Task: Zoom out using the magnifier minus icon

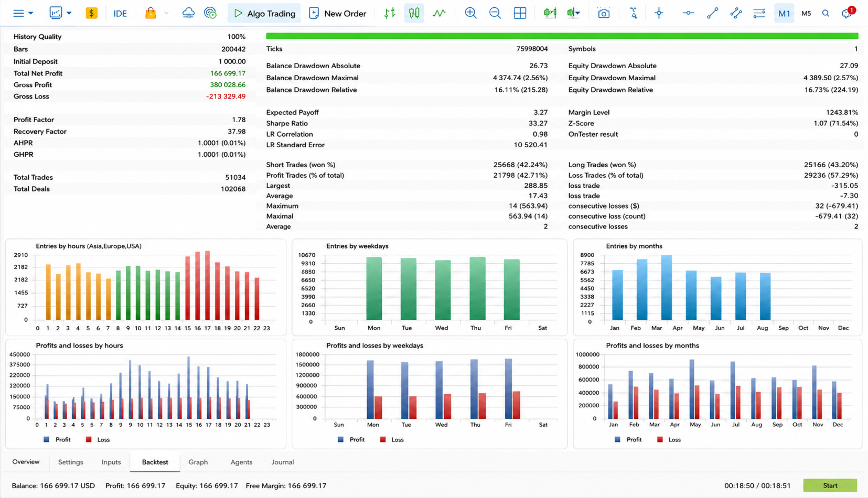Action: pos(495,13)
